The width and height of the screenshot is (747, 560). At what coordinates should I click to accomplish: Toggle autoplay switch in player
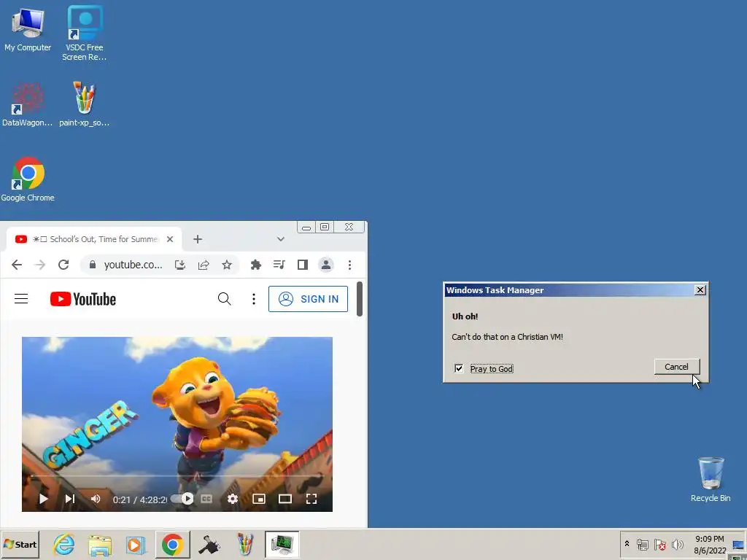(x=182, y=499)
